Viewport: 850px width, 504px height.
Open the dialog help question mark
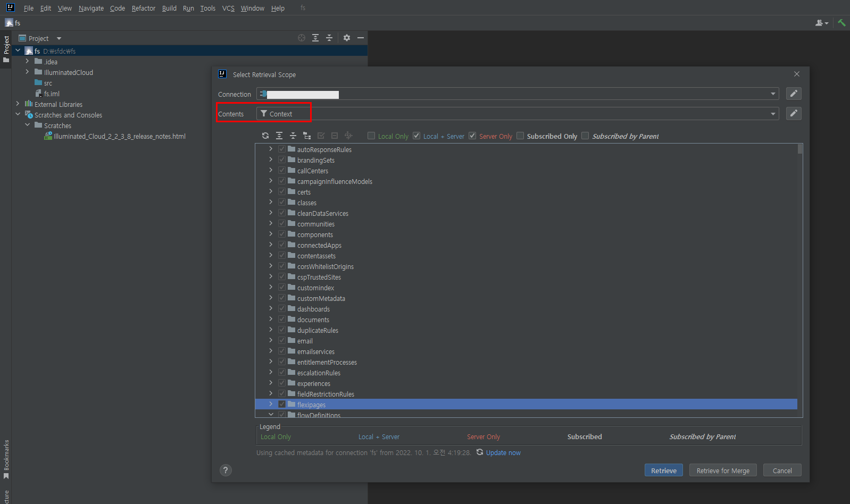[x=226, y=470]
